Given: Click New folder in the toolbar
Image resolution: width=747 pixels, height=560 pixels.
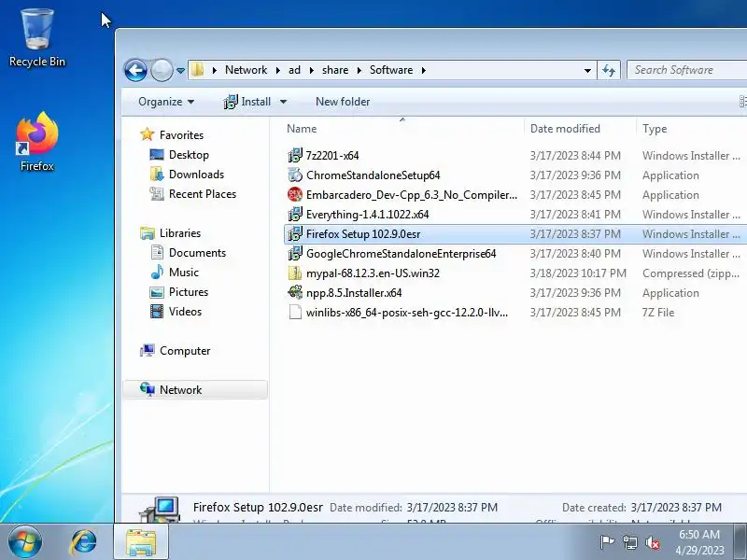Looking at the screenshot, I should pos(343,102).
